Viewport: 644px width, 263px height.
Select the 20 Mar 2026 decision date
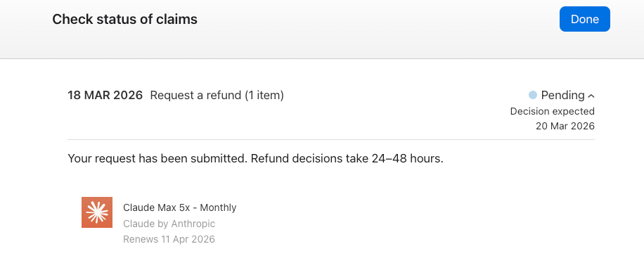pyautogui.click(x=565, y=126)
